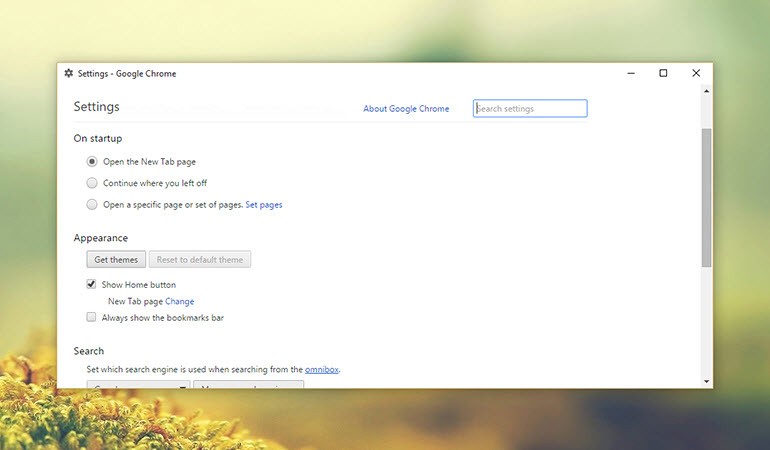770x450 pixels.
Task: Select Open the New Tab page option
Action: (x=92, y=161)
